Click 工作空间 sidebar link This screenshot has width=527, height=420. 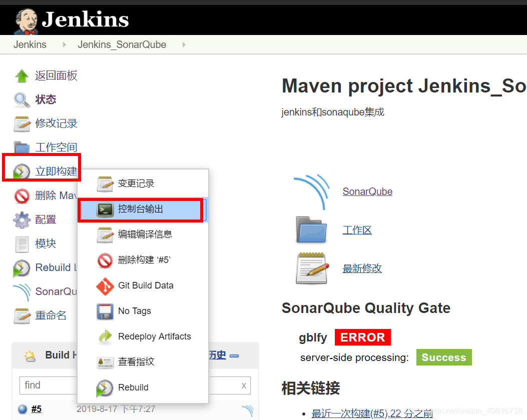coord(57,147)
